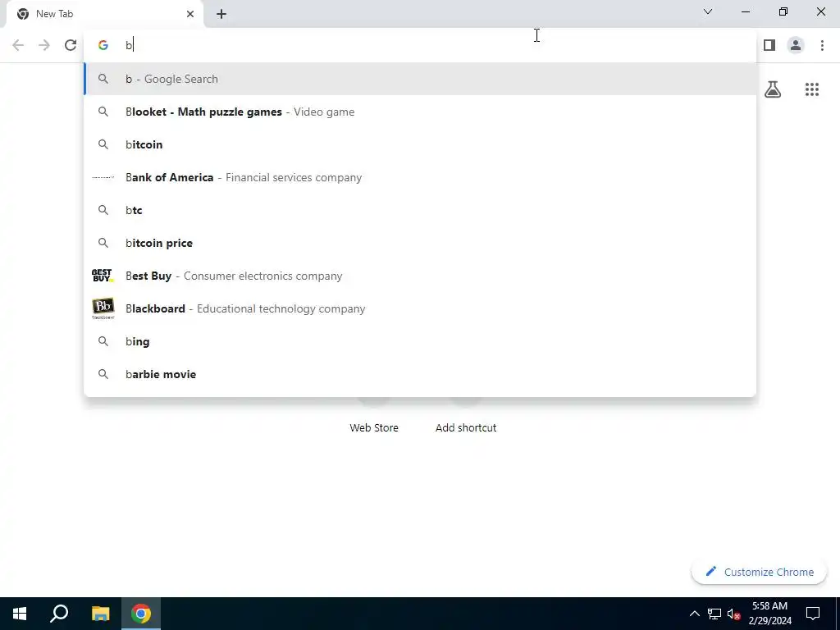Close the New Tab tab
This screenshot has height=630, width=840.
coord(190,14)
